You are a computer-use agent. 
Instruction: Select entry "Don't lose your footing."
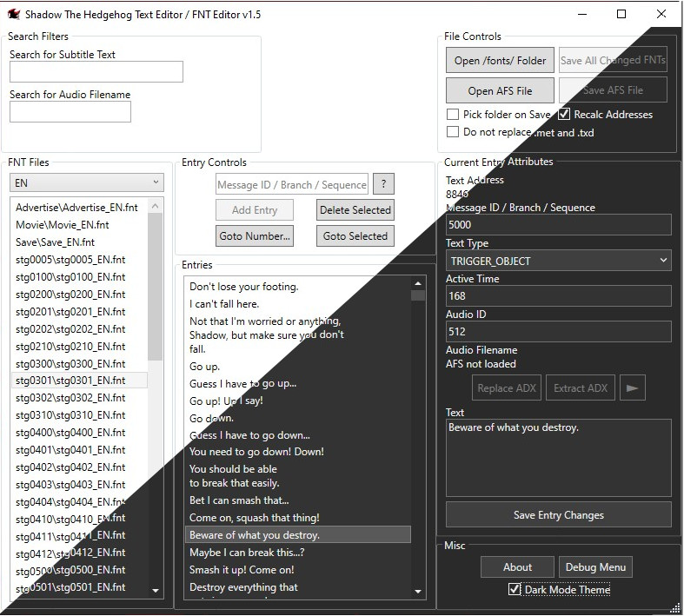click(x=298, y=287)
